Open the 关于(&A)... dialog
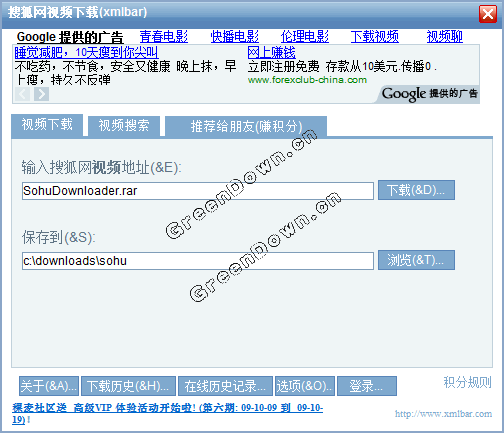 pos(49,386)
